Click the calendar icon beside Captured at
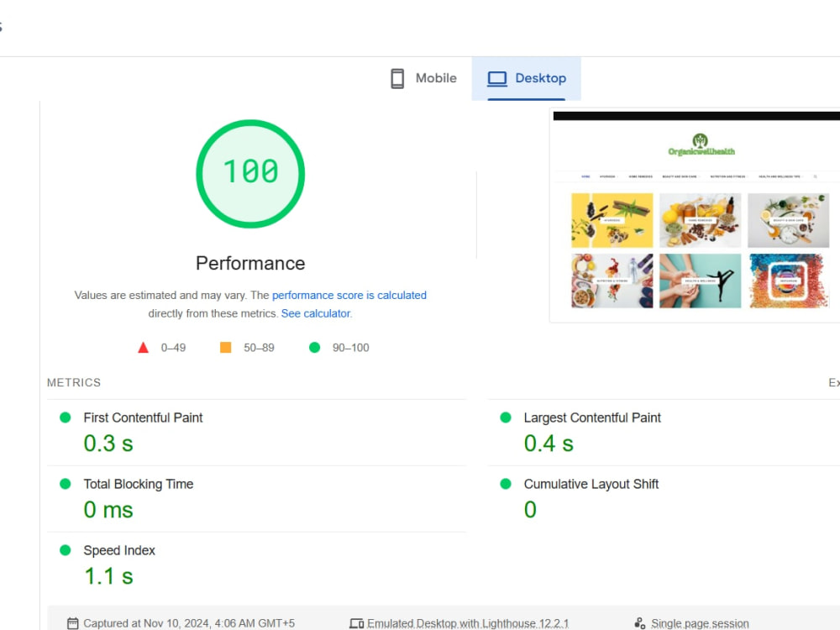The width and height of the screenshot is (840, 630). coord(73,623)
